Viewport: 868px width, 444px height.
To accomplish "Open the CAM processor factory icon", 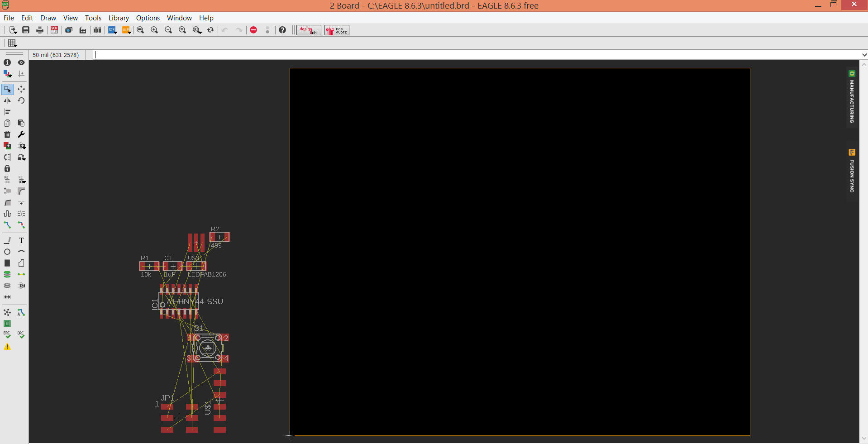I will (83, 30).
